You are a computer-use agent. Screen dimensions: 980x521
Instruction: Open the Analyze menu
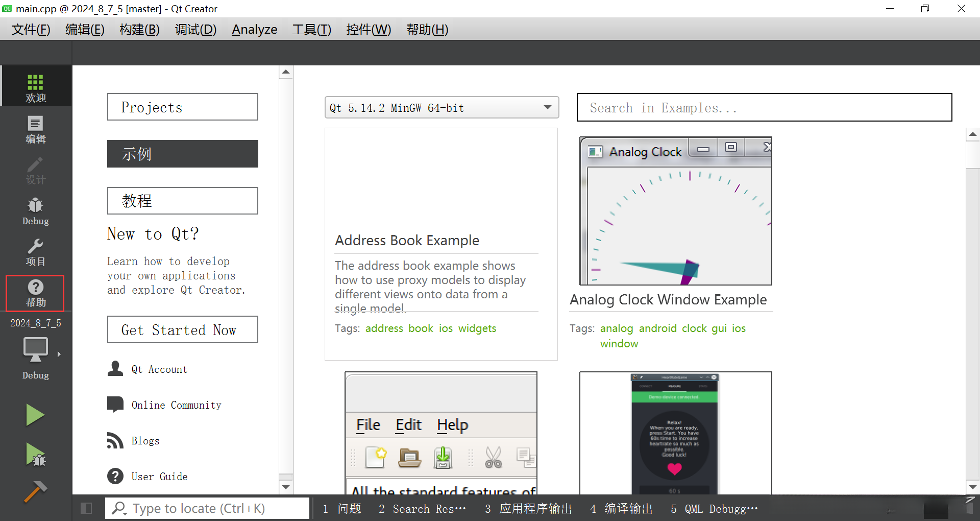pos(254,30)
